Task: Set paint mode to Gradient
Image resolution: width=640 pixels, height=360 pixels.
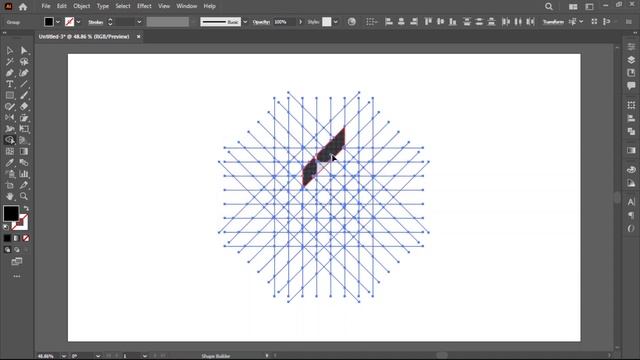Action: (16, 238)
